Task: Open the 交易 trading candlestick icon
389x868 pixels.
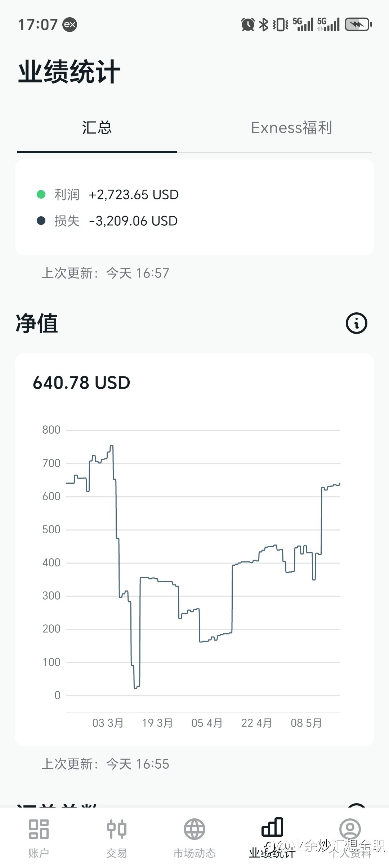Action: click(x=117, y=829)
